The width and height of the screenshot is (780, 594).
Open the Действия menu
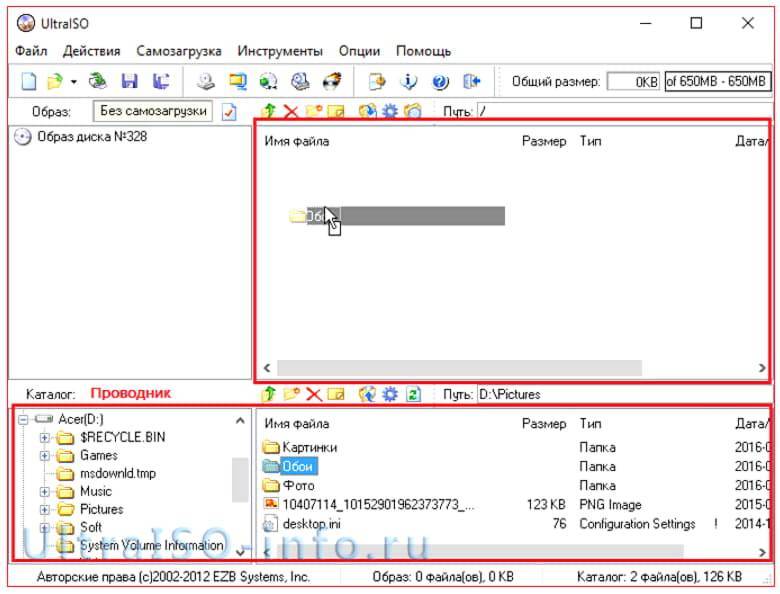pos(92,51)
